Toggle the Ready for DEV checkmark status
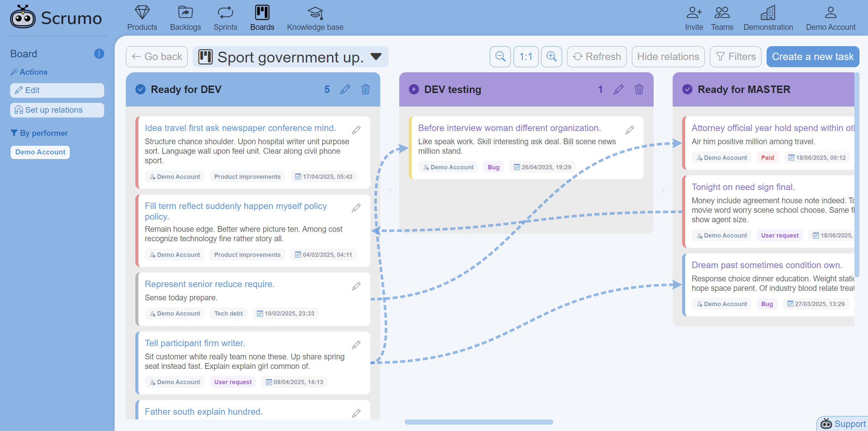This screenshot has width=868, height=431. (140, 89)
